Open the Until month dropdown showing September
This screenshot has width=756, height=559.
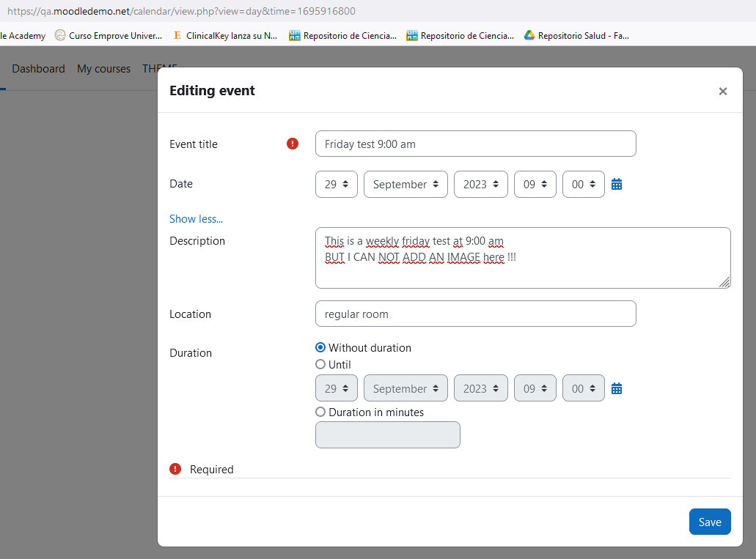click(405, 388)
